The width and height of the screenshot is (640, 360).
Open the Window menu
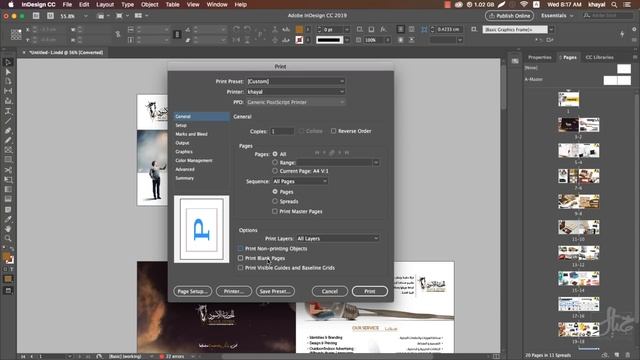(x=217, y=4)
